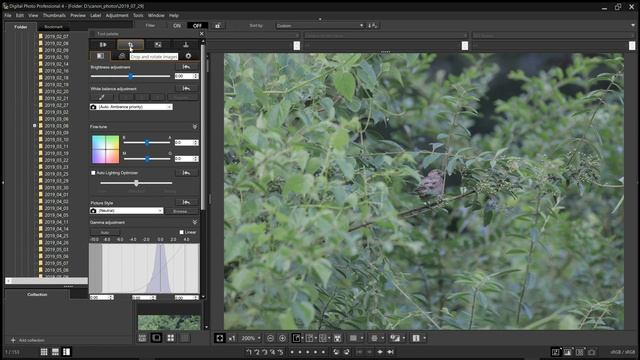The height and width of the screenshot is (360, 640).
Task: Open the Adjustment menu
Action: click(x=117, y=16)
